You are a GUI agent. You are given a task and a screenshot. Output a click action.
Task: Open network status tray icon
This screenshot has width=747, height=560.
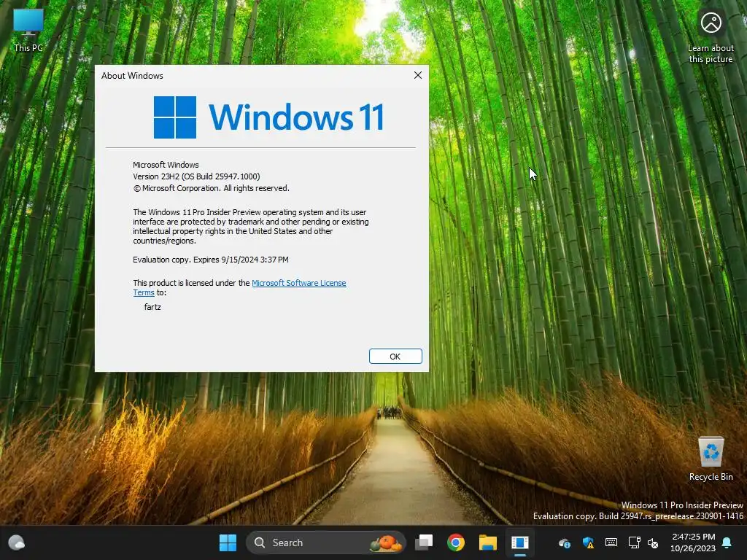click(x=634, y=542)
